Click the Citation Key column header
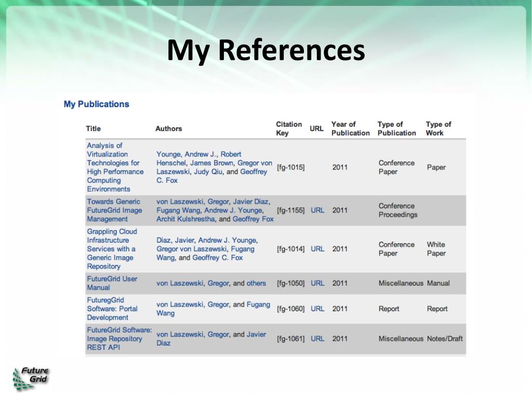The width and height of the screenshot is (532, 399). 289,129
